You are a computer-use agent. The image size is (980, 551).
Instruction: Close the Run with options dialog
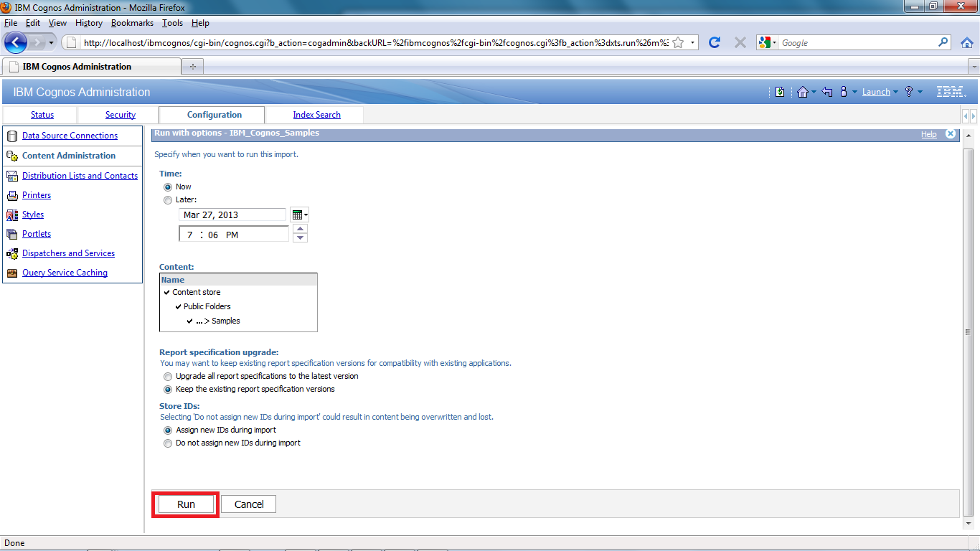point(951,133)
